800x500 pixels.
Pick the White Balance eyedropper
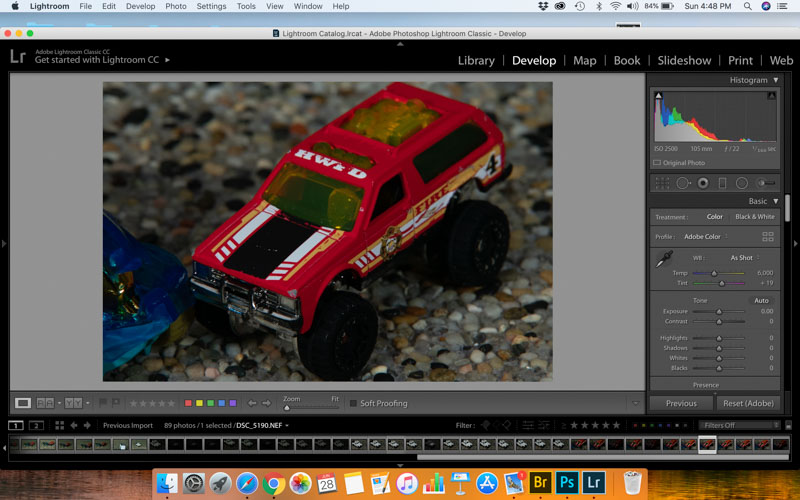coord(664,259)
